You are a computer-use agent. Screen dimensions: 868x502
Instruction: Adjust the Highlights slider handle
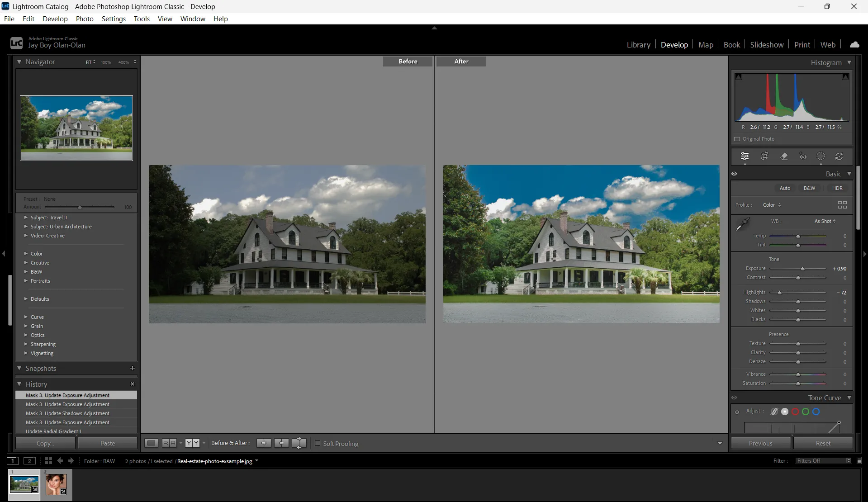[x=779, y=293]
